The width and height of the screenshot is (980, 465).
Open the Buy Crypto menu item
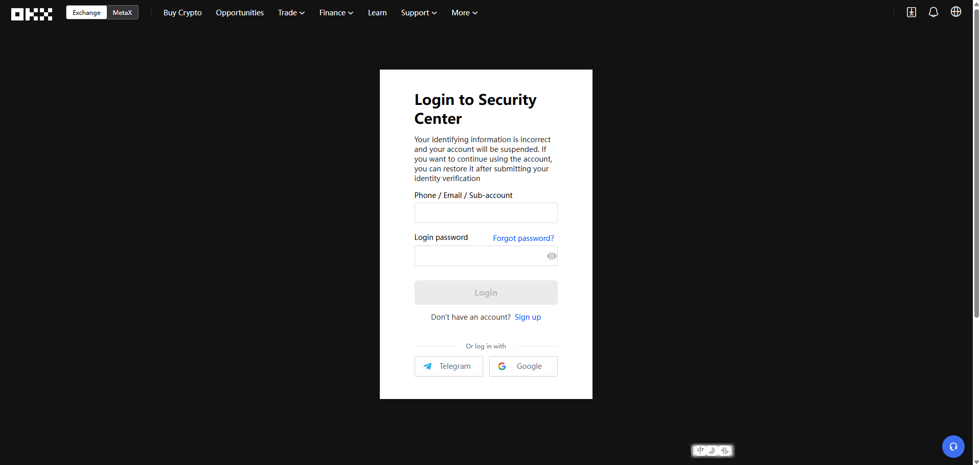(183, 13)
